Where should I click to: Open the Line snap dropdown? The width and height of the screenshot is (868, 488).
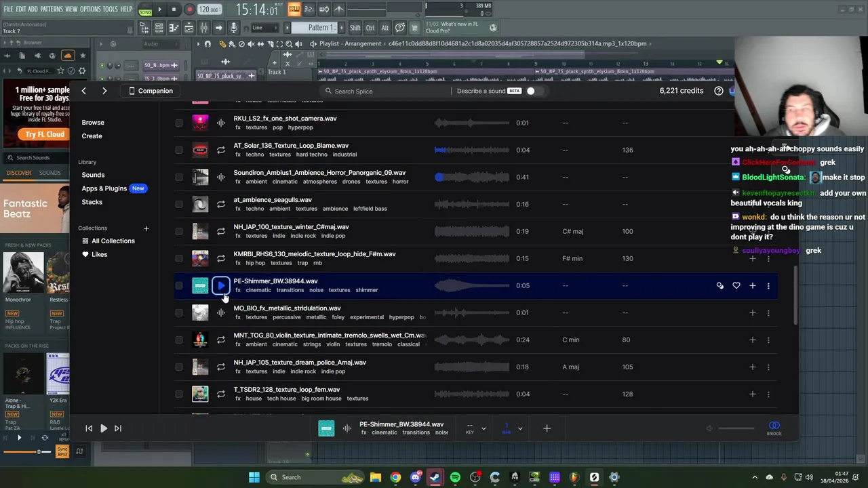(266, 28)
